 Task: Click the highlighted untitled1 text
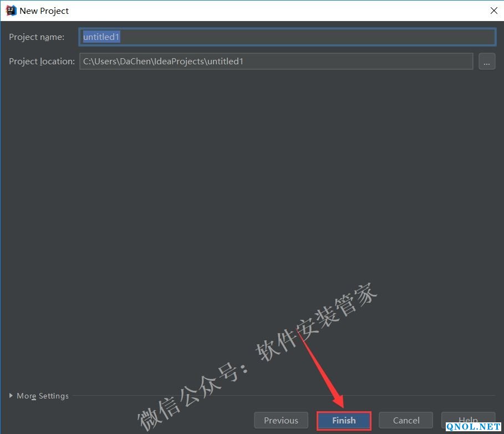click(101, 37)
